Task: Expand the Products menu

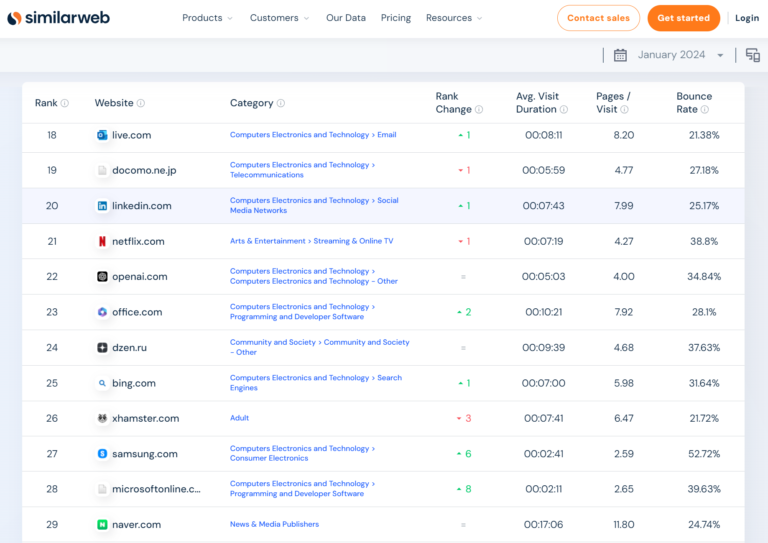Action: click(x=207, y=18)
